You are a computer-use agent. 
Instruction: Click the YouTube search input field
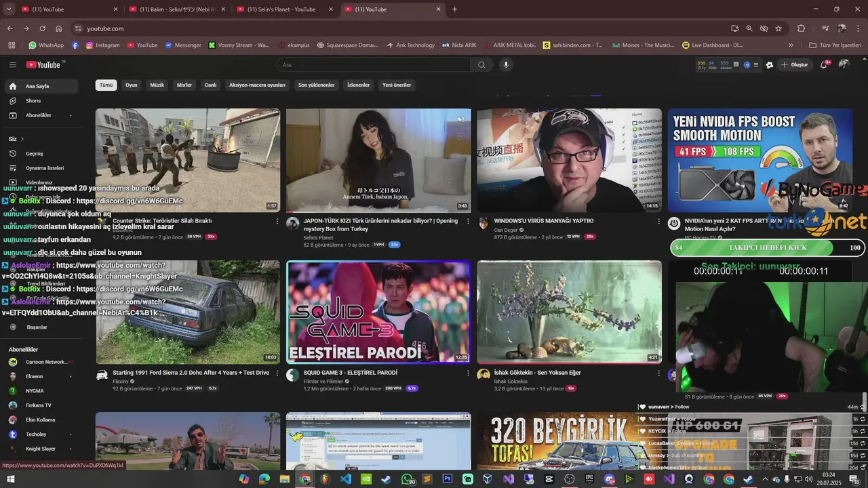coord(374,64)
